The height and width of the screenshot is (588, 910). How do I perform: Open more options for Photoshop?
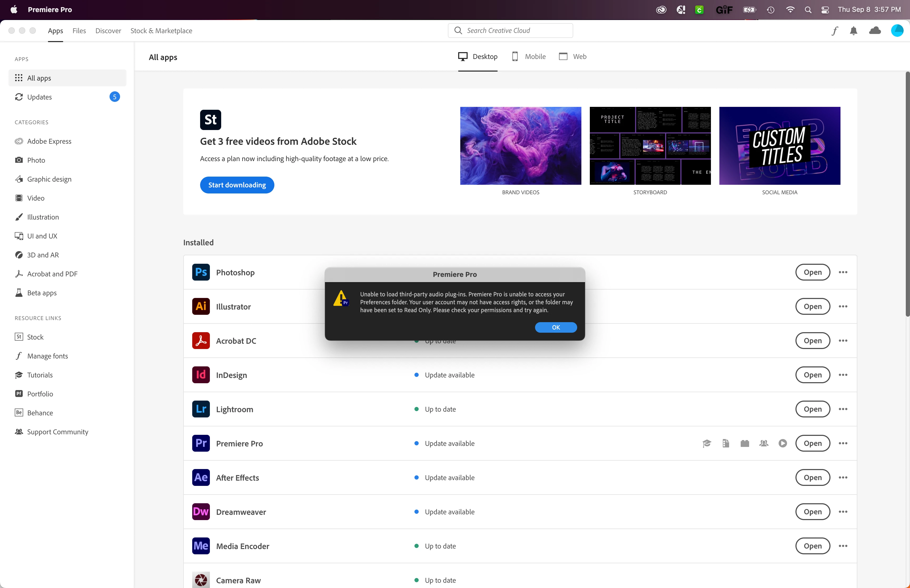(x=843, y=272)
